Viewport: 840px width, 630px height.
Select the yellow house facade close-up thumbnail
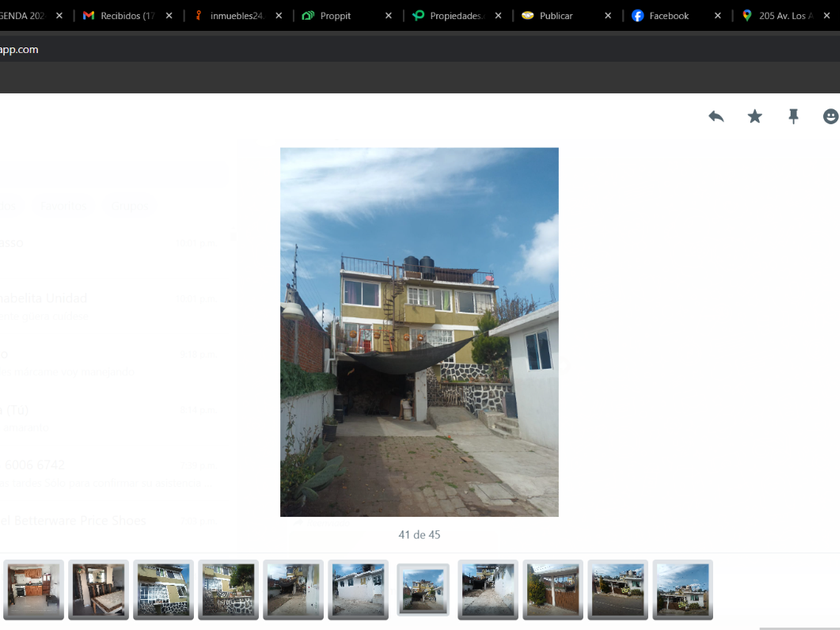coord(163,589)
